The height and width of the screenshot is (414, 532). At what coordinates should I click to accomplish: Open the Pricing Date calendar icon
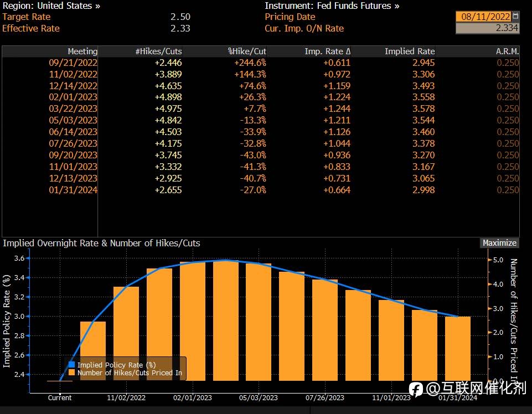click(x=515, y=16)
